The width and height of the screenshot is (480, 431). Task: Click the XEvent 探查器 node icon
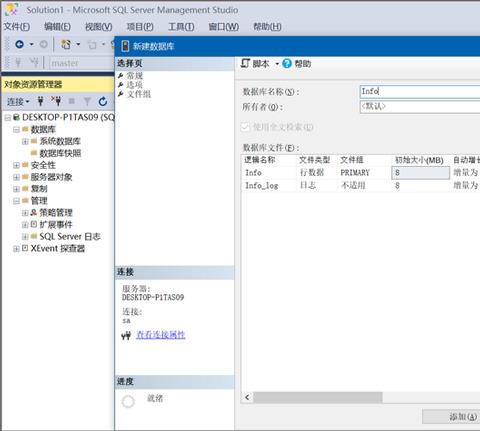[25, 248]
